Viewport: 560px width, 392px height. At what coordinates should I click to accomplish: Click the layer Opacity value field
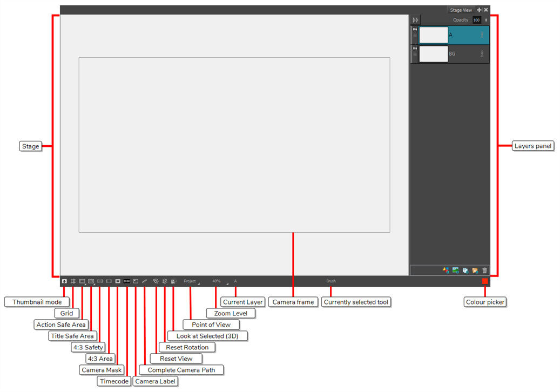pyautogui.click(x=476, y=20)
